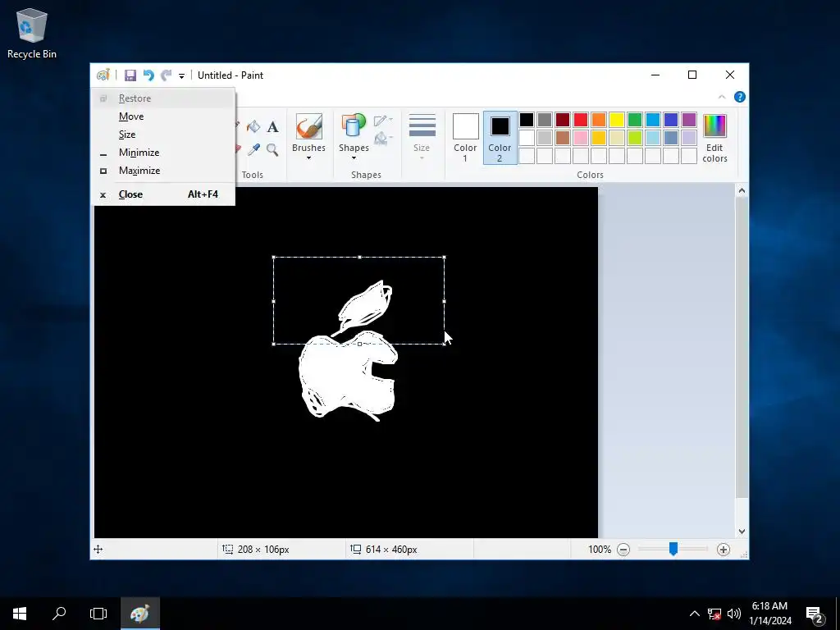The width and height of the screenshot is (840, 630).
Task: Pick the dark red color swatch
Action: (x=563, y=120)
